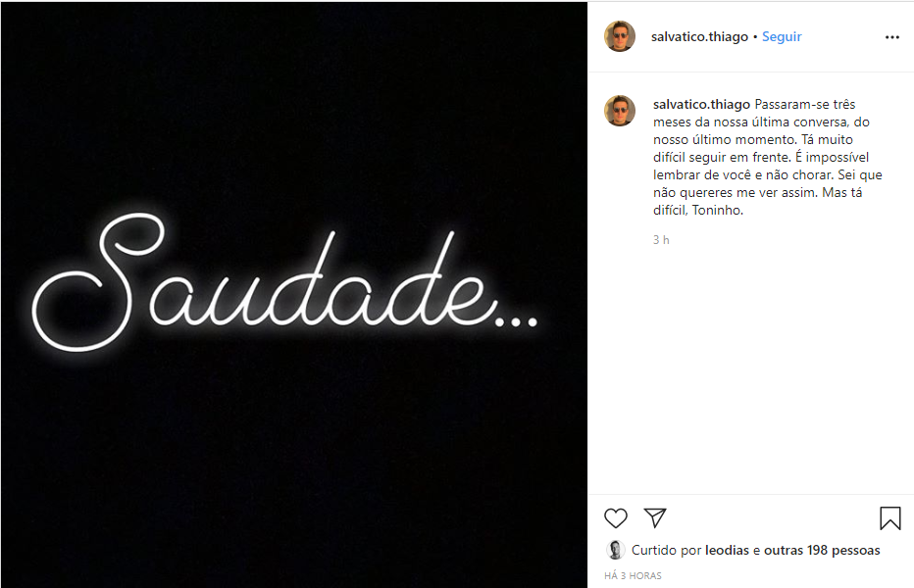Share the post via paper plane icon
This screenshot has height=588, width=914.
coord(655,517)
